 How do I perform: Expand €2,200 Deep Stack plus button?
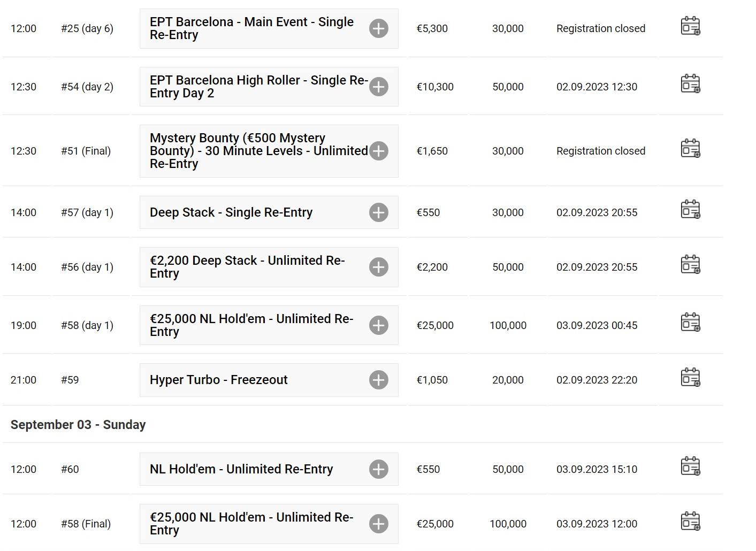click(x=379, y=267)
